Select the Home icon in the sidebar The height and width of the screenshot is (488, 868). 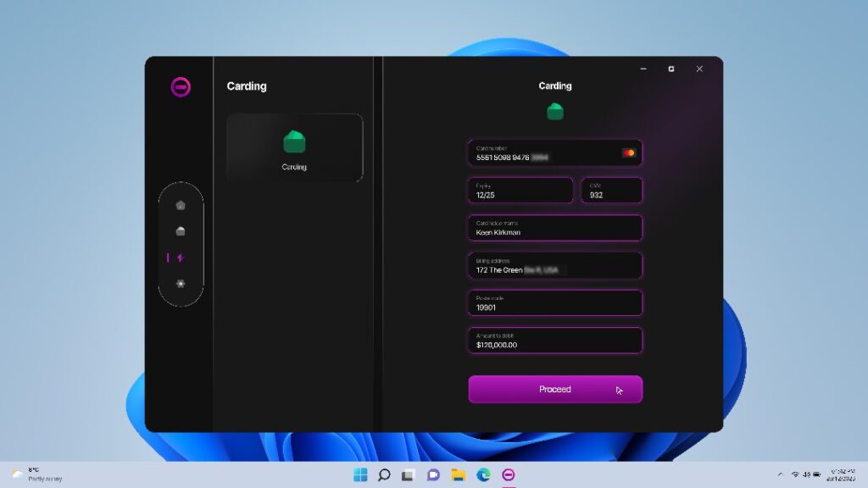(181, 203)
